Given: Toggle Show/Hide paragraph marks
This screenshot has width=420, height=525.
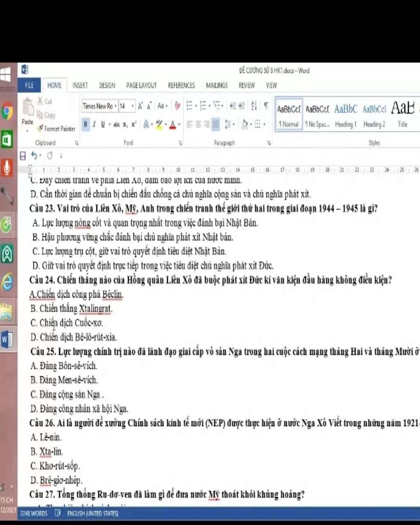Looking at the screenshot, I should click(x=266, y=106).
